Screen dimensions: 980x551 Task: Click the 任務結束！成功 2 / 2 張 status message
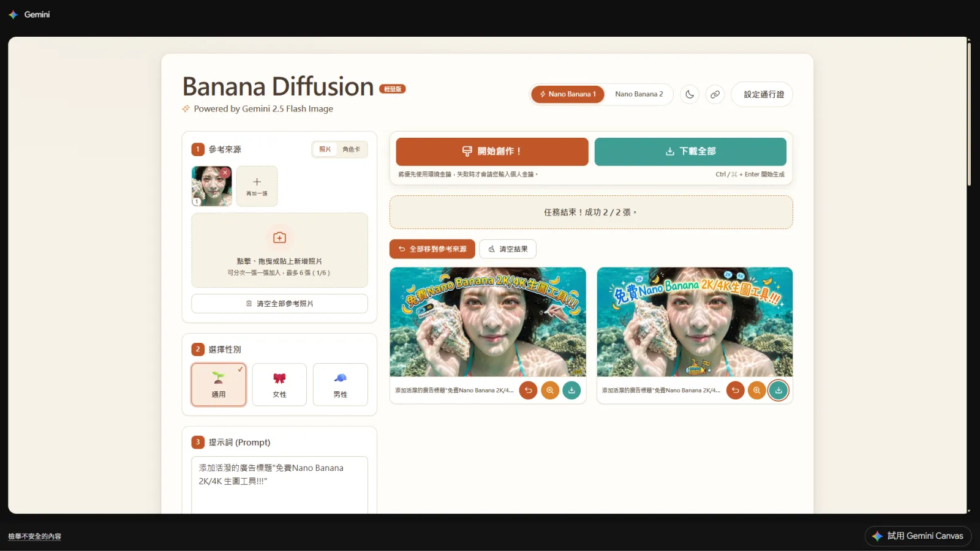pos(590,212)
